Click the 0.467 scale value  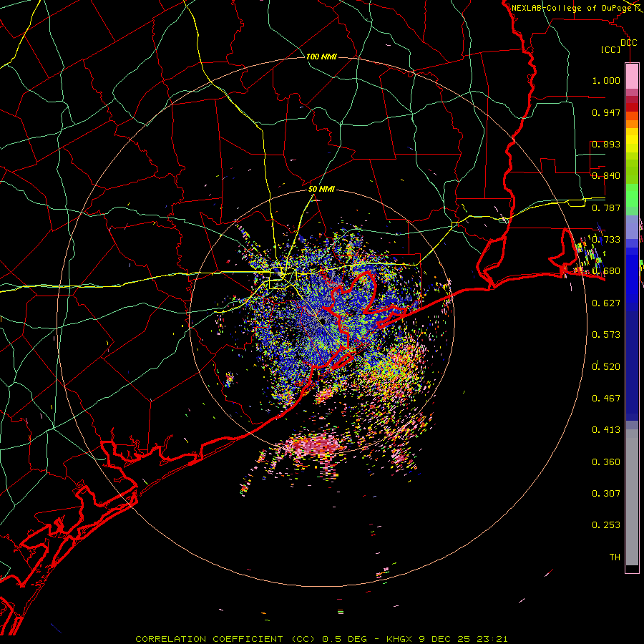tap(606, 398)
